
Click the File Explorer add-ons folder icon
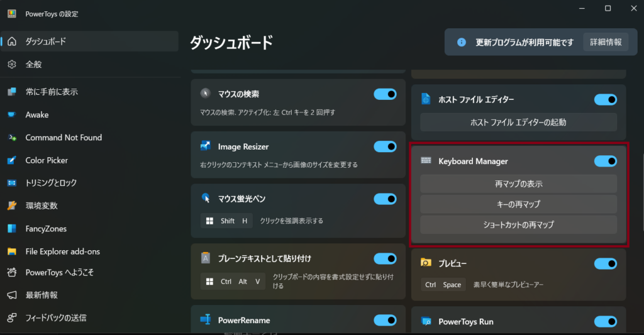click(x=12, y=251)
